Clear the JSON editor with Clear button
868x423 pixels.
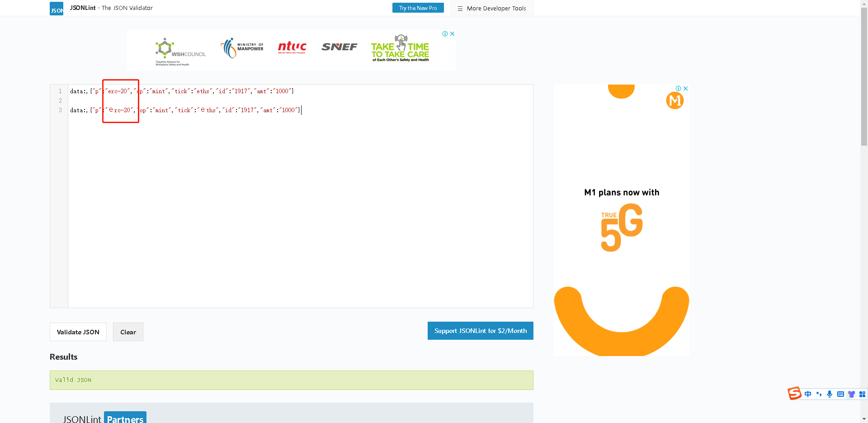128,332
